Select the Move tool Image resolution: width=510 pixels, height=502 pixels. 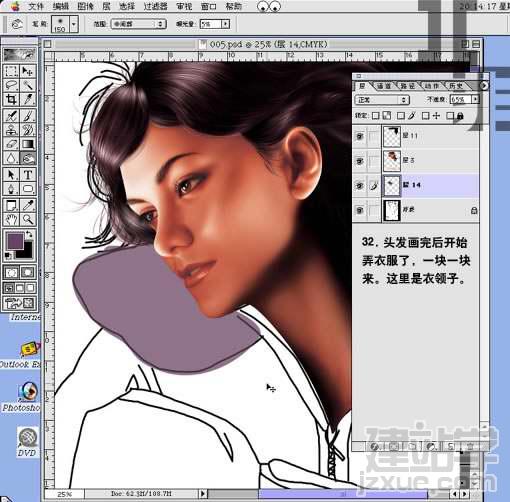(28, 71)
